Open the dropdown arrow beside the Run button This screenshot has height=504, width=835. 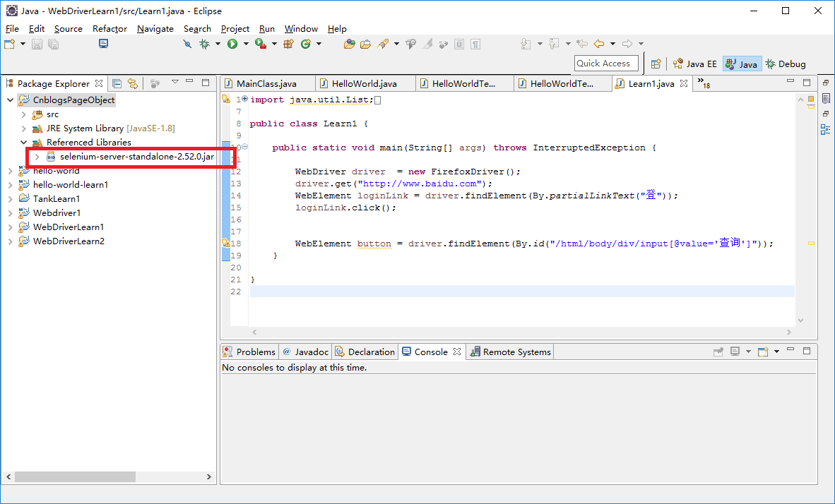tap(246, 44)
